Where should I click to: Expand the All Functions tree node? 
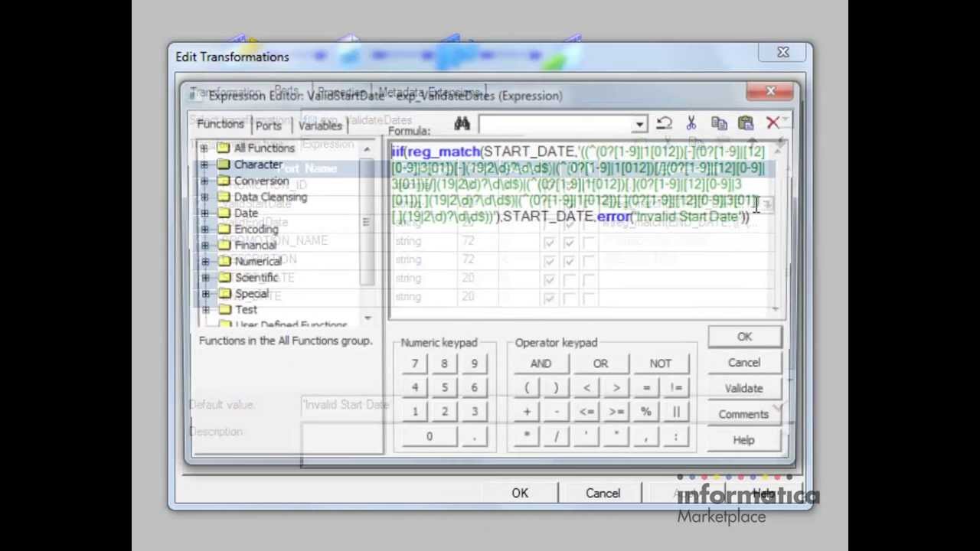pyautogui.click(x=204, y=148)
